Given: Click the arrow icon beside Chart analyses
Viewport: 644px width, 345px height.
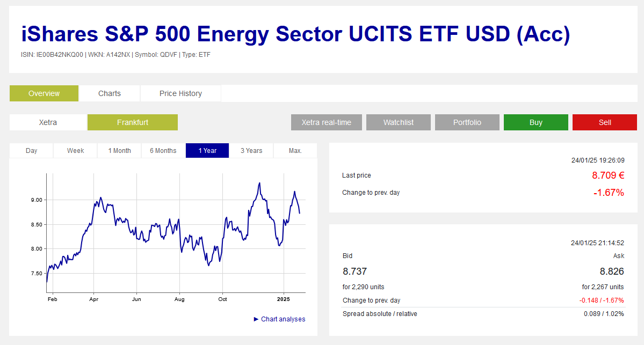Looking at the screenshot, I should click(x=256, y=319).
